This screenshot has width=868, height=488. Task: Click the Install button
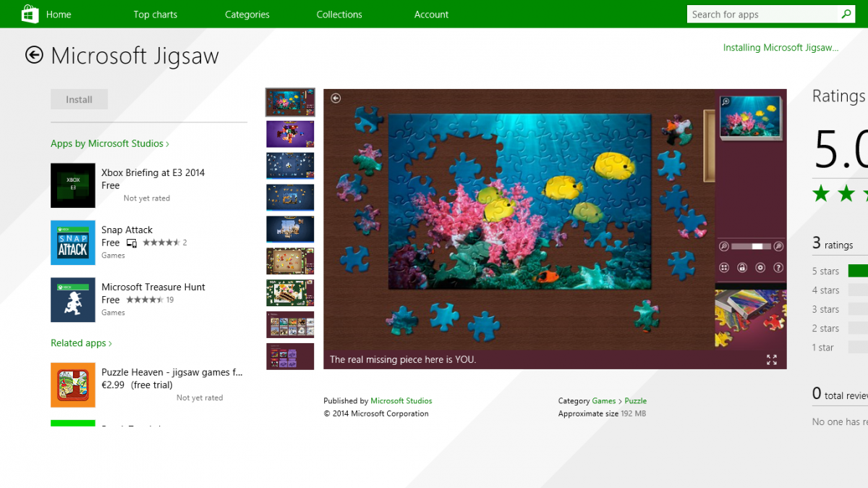[x=79, y=99]
